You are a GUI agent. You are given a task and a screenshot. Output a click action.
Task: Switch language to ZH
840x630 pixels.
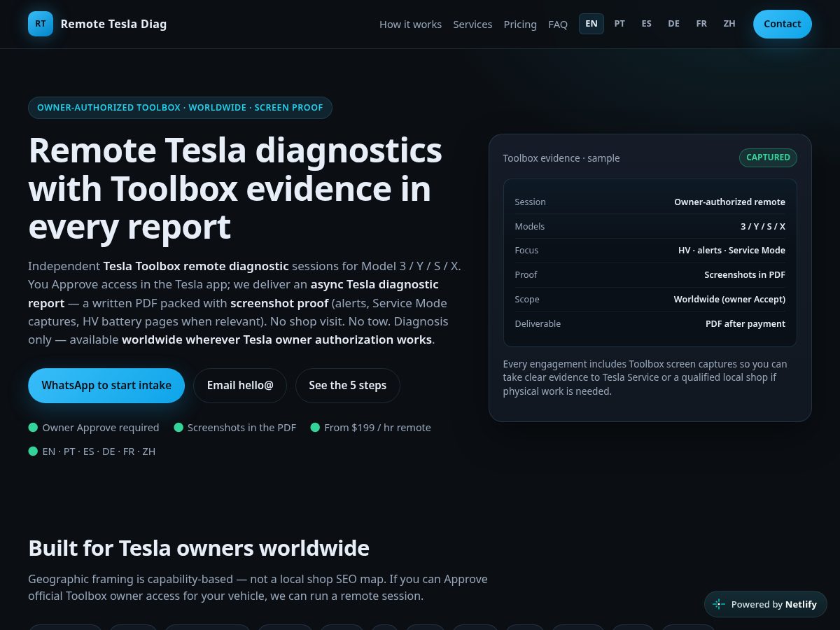(x=729, y=24)
